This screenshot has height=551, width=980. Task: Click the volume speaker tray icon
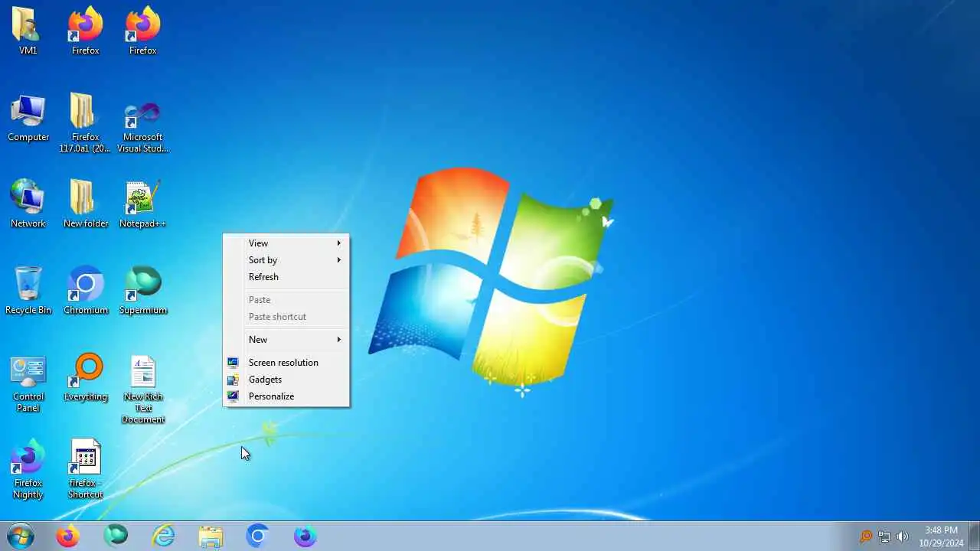pos(903,536)
